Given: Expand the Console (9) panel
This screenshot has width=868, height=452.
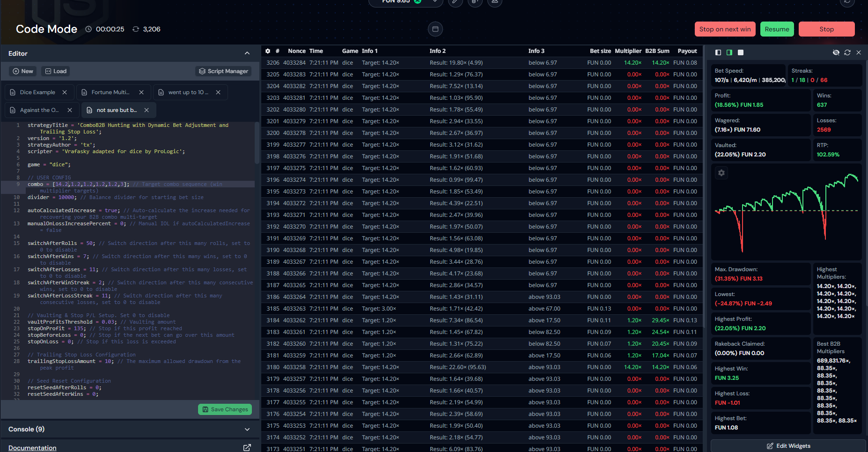Looking at the screenshot, I should click(x=247, y=429).
